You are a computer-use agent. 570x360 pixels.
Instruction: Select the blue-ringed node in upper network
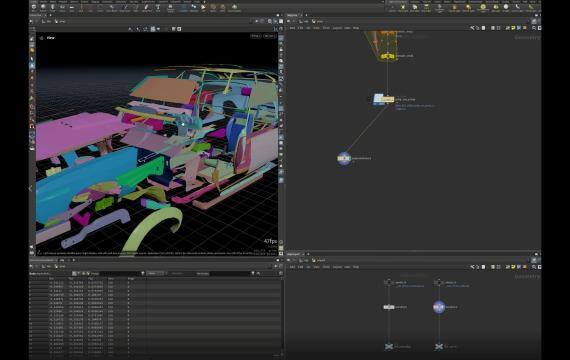click(344, 159)
